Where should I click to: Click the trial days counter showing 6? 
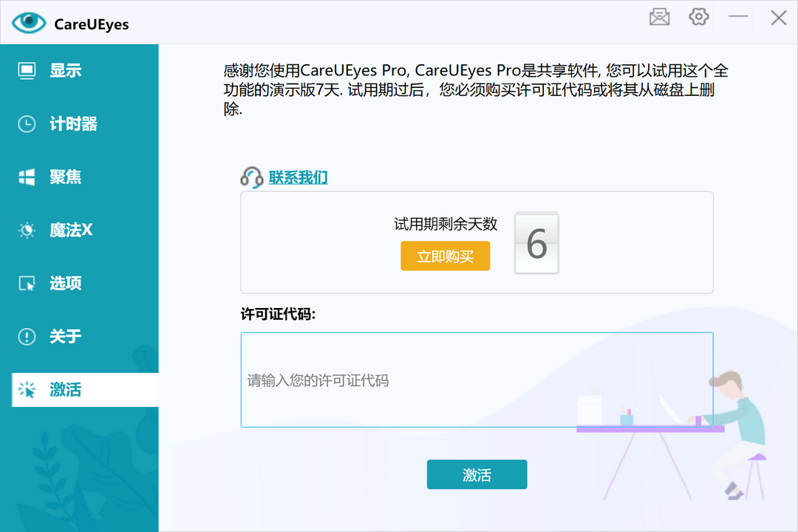pyautogui.click(x=536, y=243)
